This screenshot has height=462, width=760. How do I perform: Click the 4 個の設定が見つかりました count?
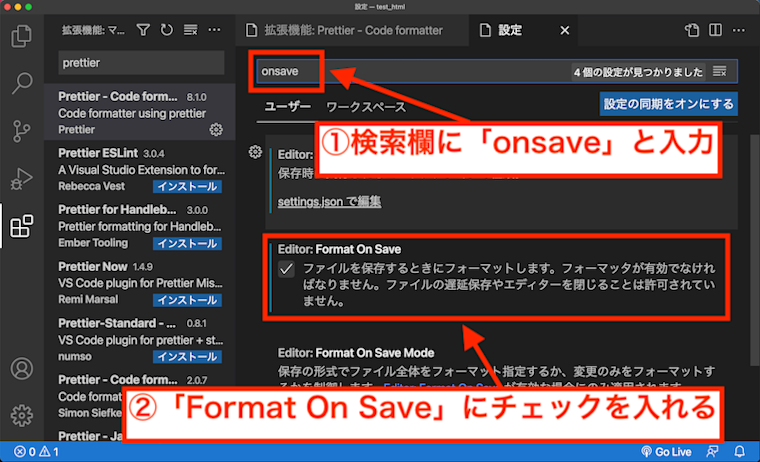pyautogui.click(x=638, y=72)
